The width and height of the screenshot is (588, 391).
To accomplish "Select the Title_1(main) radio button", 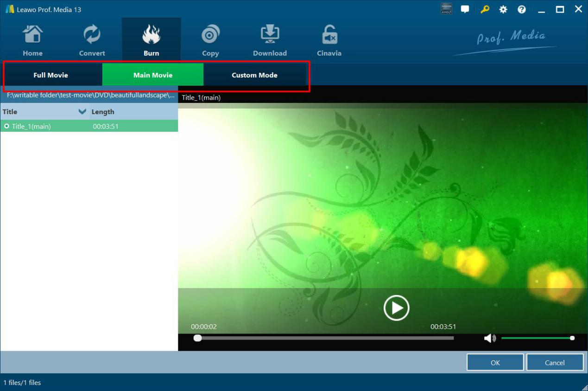I will pos(6,126).
